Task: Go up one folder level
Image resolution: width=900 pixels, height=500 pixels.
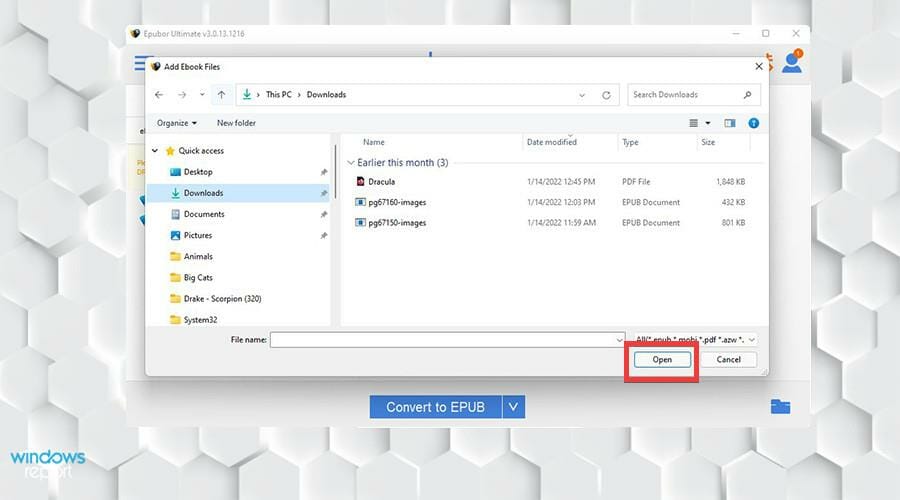Action: click(222, 95)
